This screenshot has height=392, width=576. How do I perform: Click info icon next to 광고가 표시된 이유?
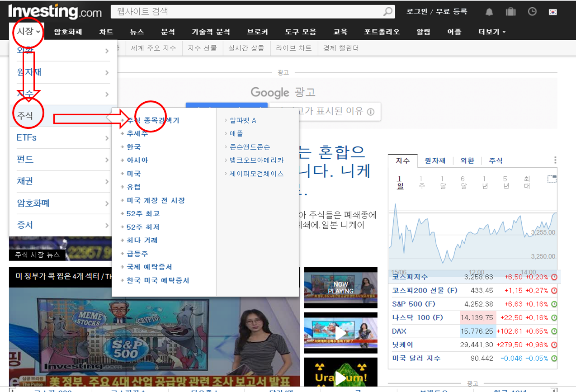point(371,112)
